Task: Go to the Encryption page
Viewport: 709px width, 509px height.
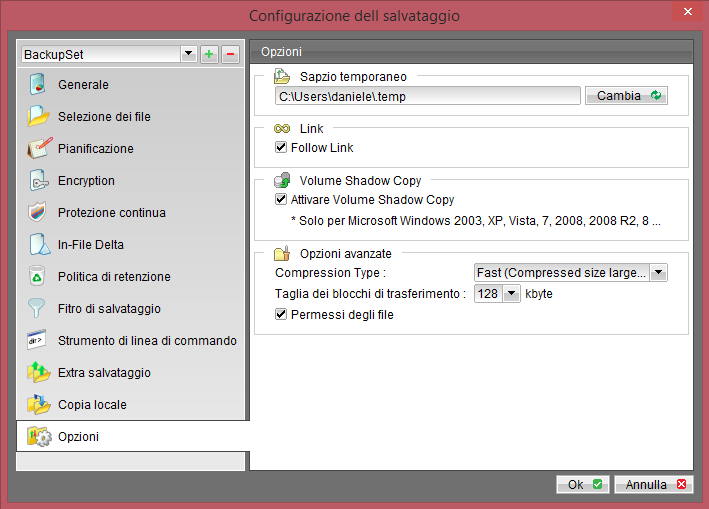Action: pyautogui.click(x=131, y=180)
